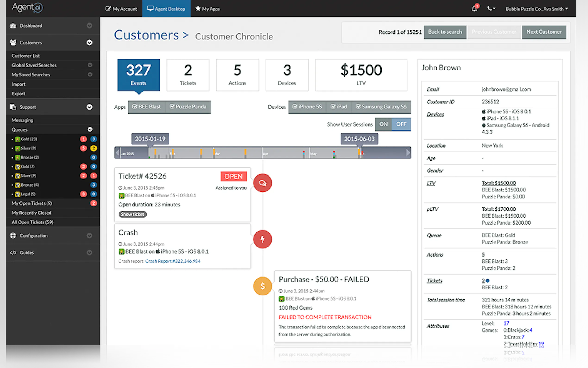Click the Guides code icon in sidebar
This screenshot has height=368, width=588.
click(13, 253)
